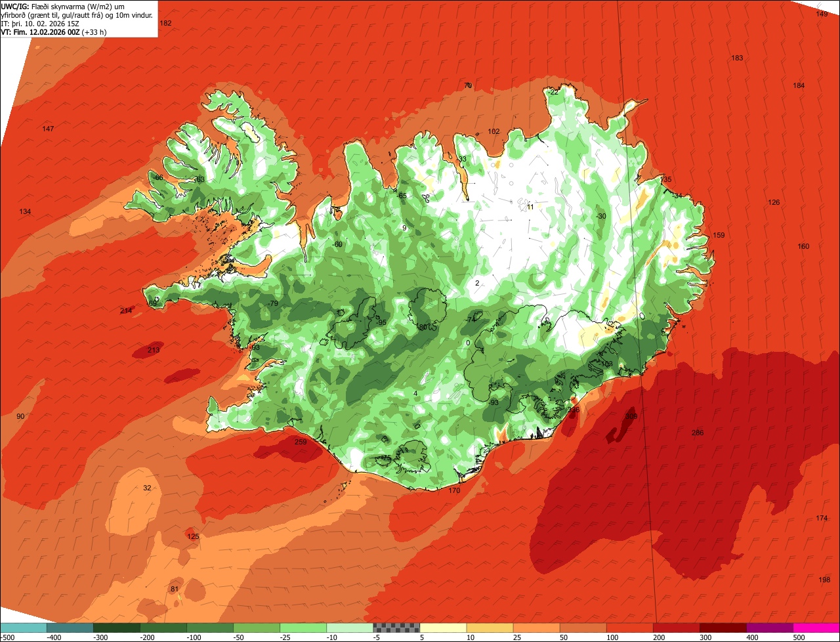Click the map title line starting 'UWC/IG: Flæði skynvarma'
840x642 pixels.
pyautogui.click(x=63, y=6)
